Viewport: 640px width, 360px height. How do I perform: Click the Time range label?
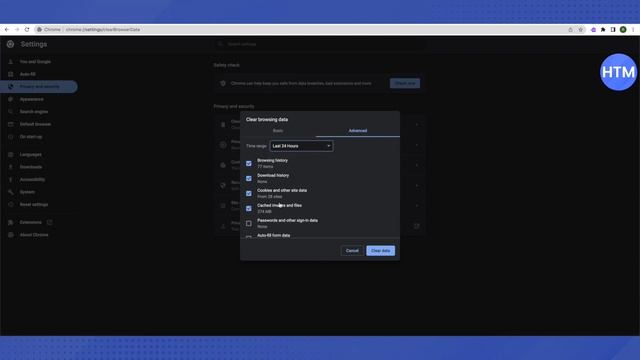click(x=256, y=146)
